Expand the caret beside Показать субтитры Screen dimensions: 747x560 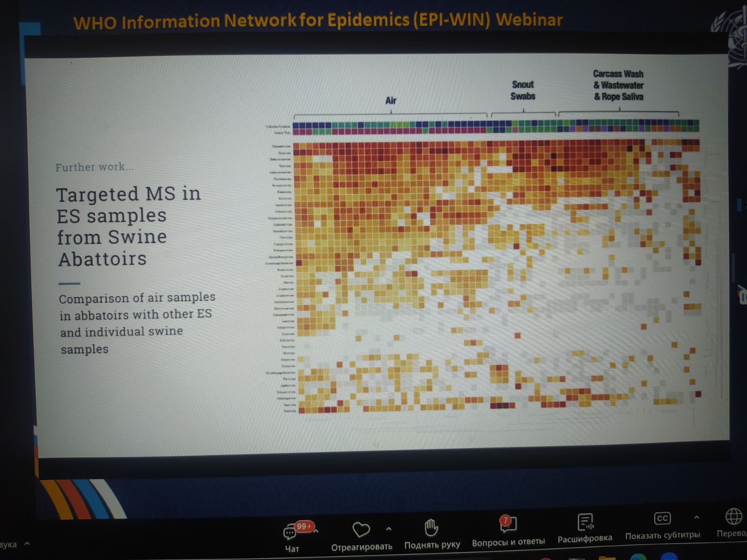[697, 517]
